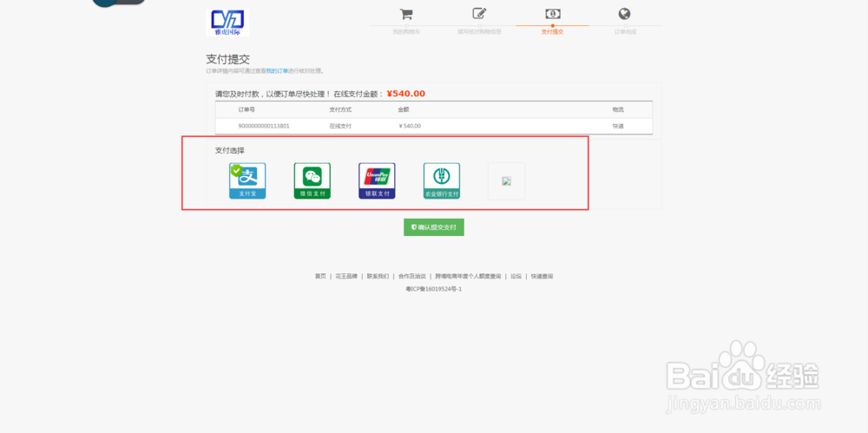Click the globe order-complete step icon
Viewport: 868px width, 433px height.
[x=624, y=14]
